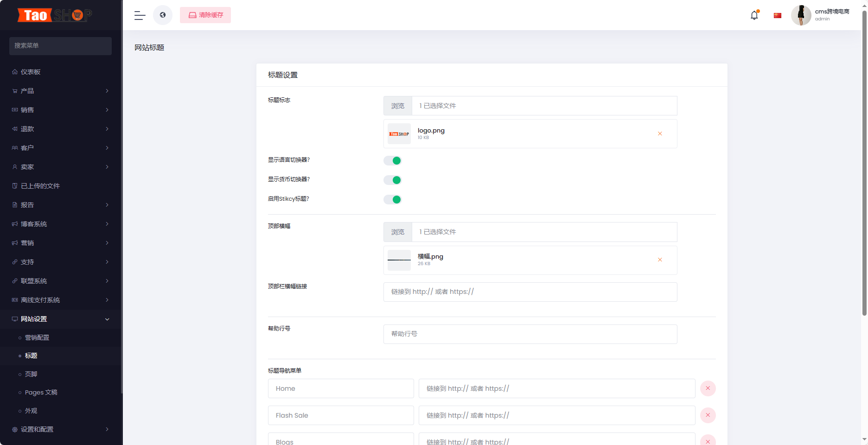This screenshot has width=868, height=445.
Task: Delete the Home navigation menu row
Action: pyautogui.click(x=708, y=388)
